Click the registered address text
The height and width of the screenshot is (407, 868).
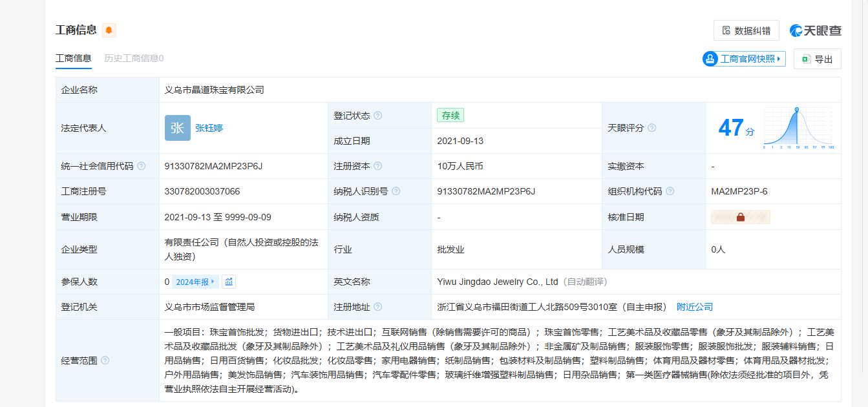tap(553, 307)
